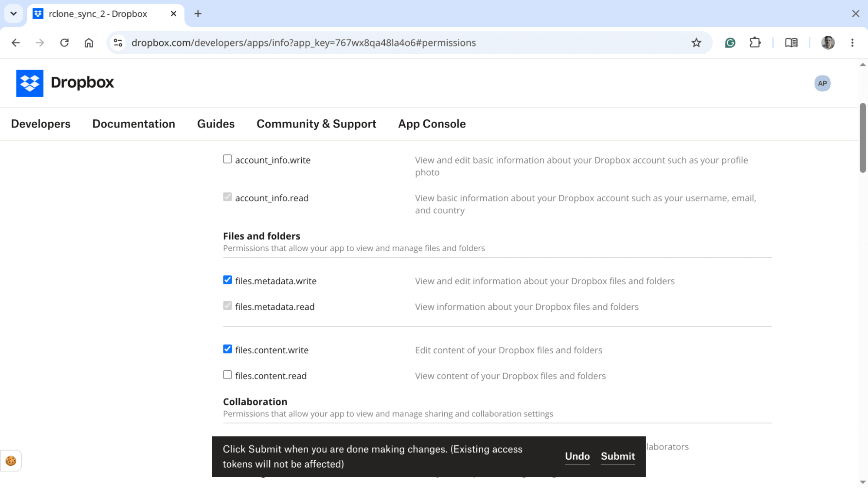Click the files.content.read label text
Screen dimensions: 868x488
point(271,376)
